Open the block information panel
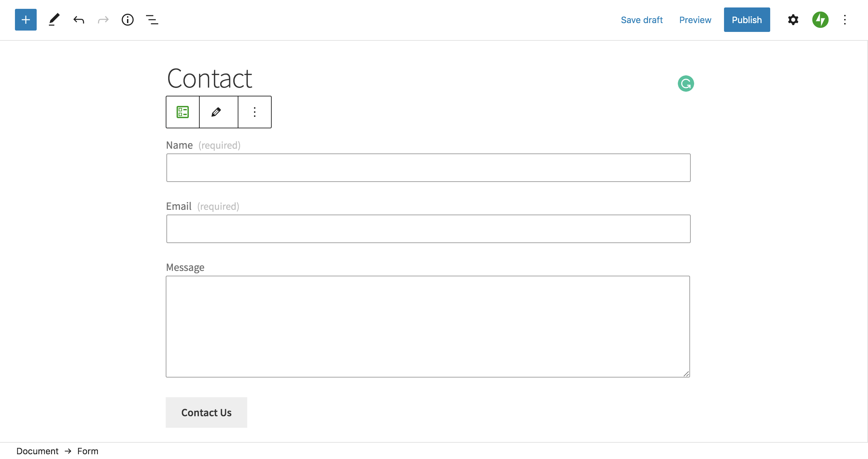 (x=127, y=19)
